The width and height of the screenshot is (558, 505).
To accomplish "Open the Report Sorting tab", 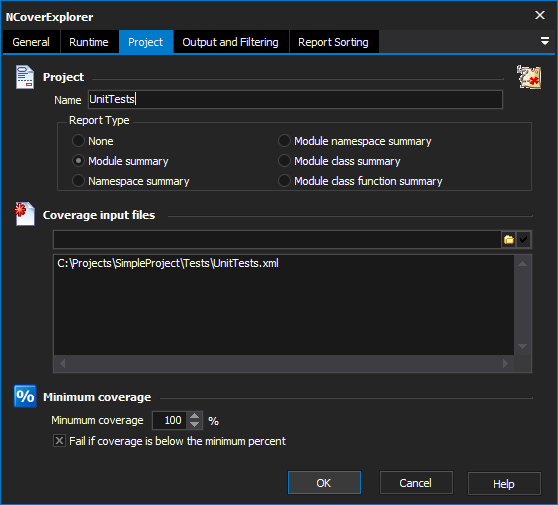I will pyautogui.click(x=334, y=42).
